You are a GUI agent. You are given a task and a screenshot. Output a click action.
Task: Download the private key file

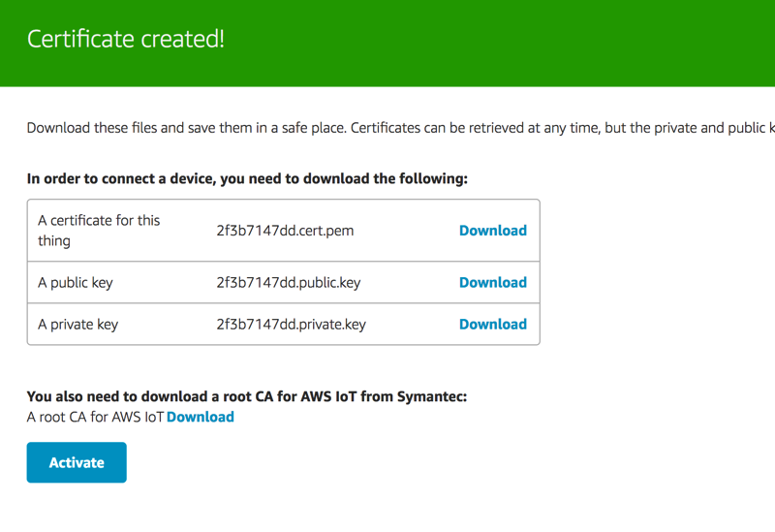492,325
